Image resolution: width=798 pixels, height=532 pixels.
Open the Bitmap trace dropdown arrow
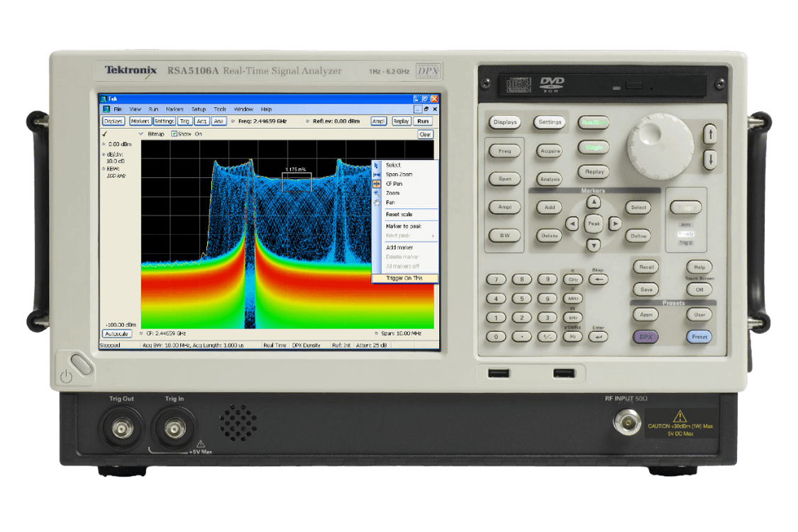click(x=141, y=134)
